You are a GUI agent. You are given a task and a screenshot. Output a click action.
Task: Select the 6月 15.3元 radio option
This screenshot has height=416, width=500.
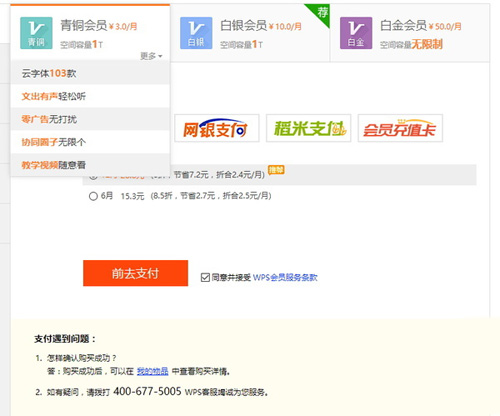coord(93,196)
